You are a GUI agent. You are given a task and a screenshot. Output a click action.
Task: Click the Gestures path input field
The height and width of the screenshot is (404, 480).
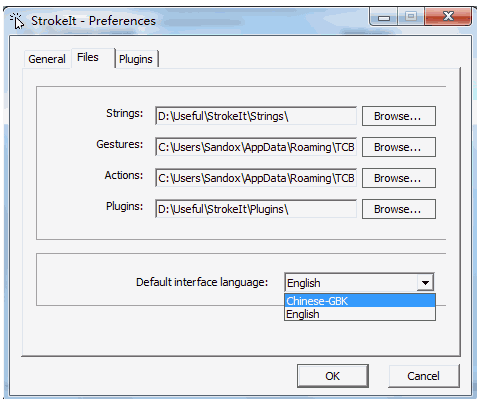pyautogui.click(x=256, y=147)
